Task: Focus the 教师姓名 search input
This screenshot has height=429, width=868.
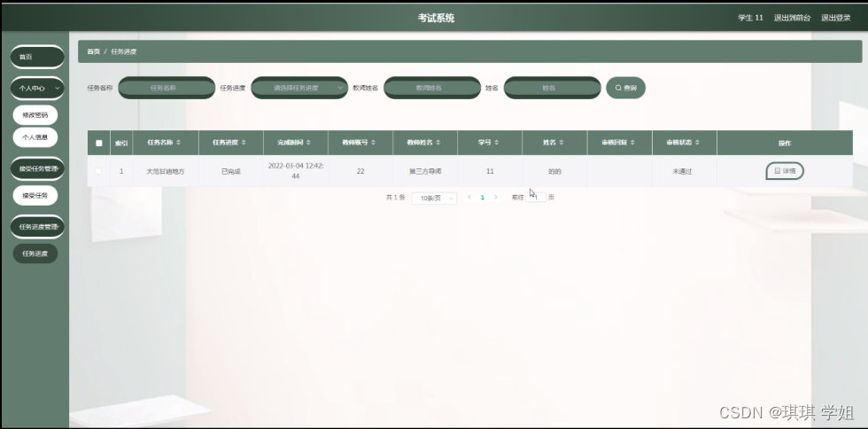Action: pyautogui.click(x=432, y=88)
